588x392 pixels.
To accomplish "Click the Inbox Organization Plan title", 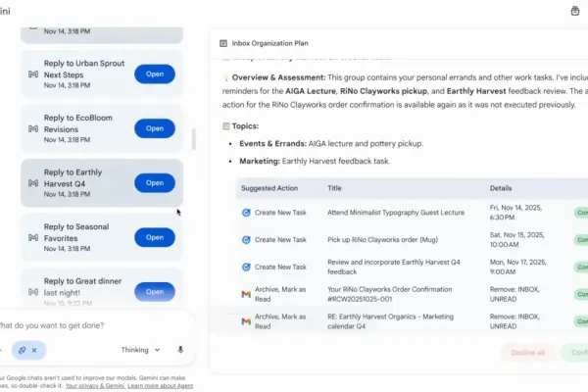I will tap(270, 43).
